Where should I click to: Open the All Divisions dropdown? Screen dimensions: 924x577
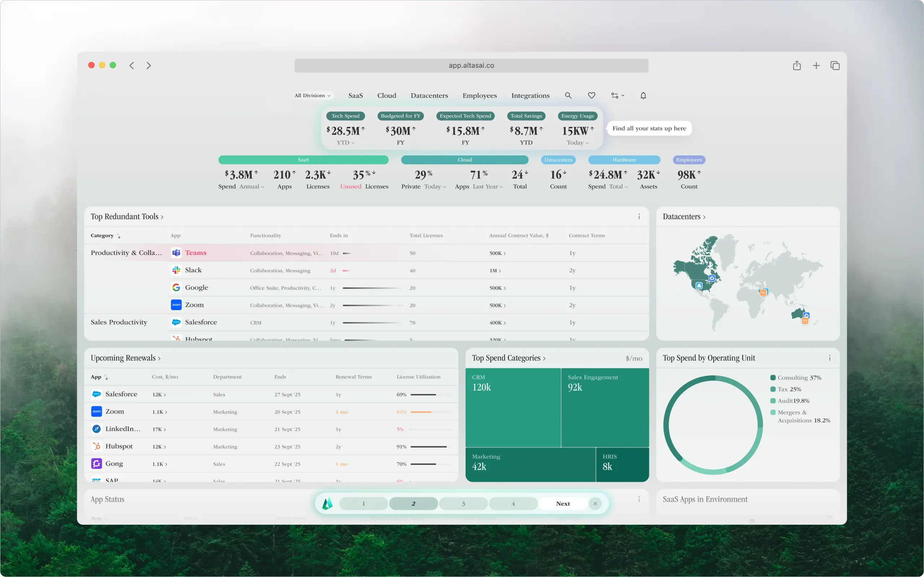312,96
